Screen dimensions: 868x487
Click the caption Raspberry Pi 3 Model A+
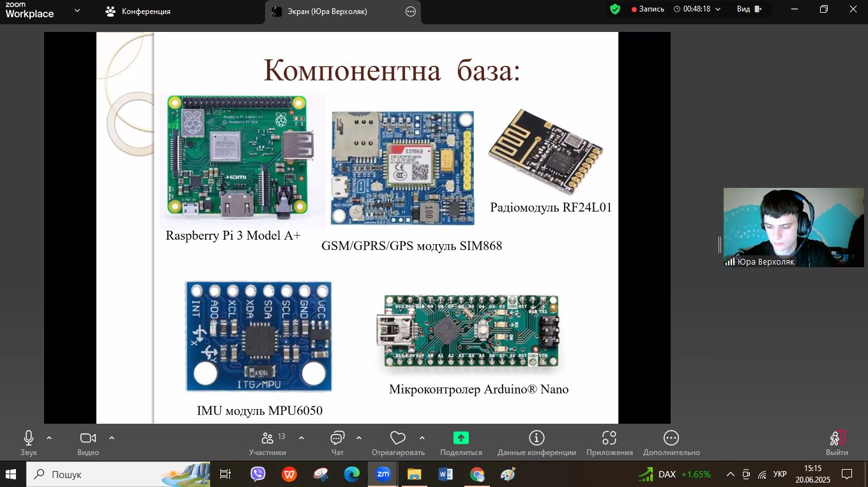(233, 235)
